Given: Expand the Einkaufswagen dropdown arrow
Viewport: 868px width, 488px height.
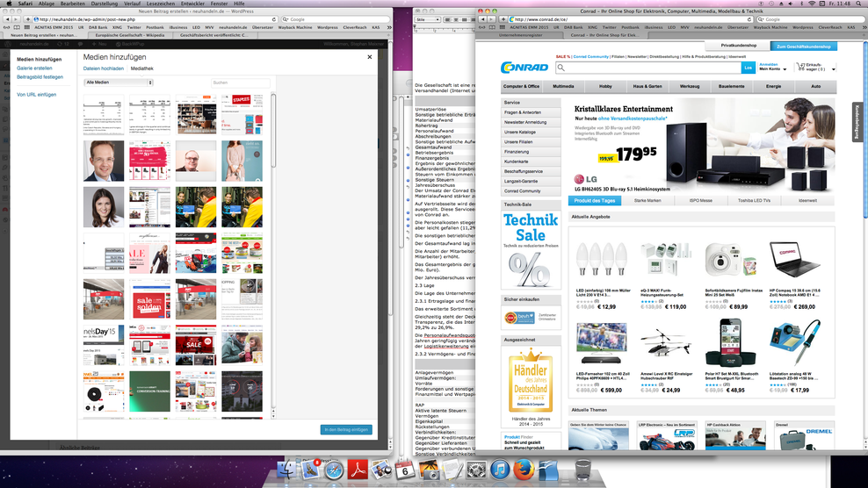Looking at the screenshot, I should click(833, 69).
